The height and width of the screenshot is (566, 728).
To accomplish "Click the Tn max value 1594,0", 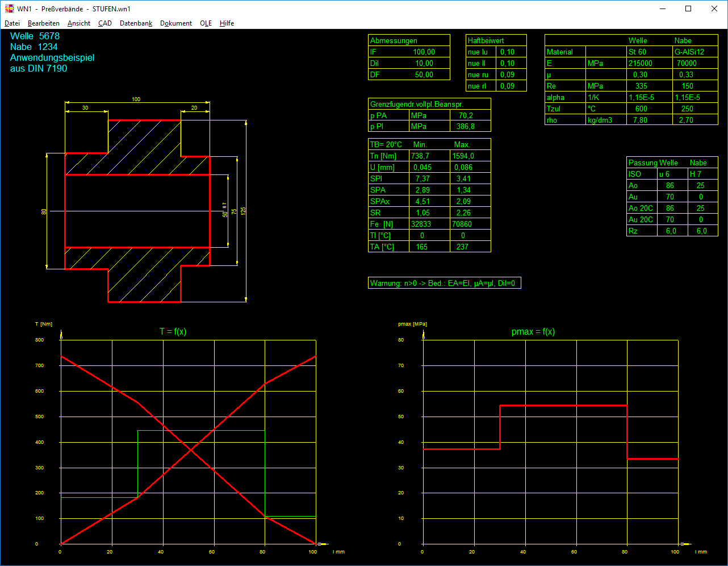I will click(x=463, y=156).
